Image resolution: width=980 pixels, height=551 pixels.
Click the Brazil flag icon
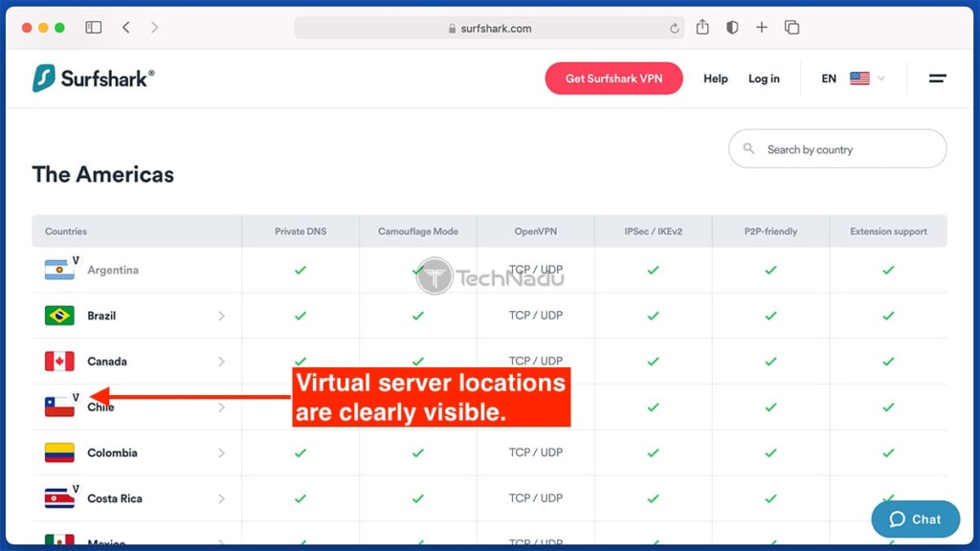(x=59, y=316)
